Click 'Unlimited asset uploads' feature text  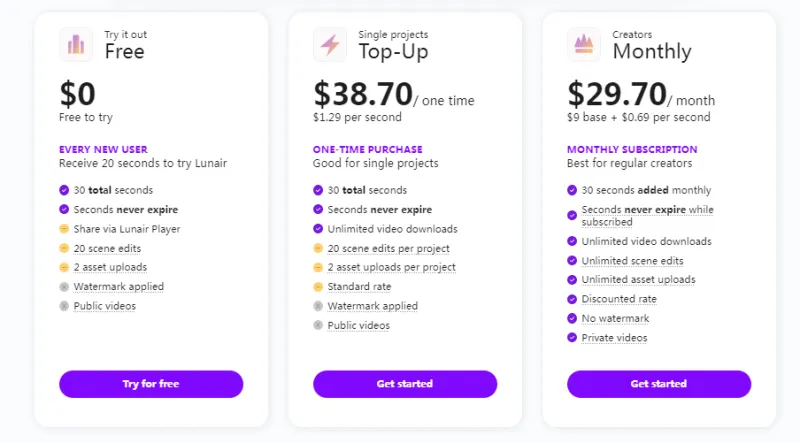point(638,280)
